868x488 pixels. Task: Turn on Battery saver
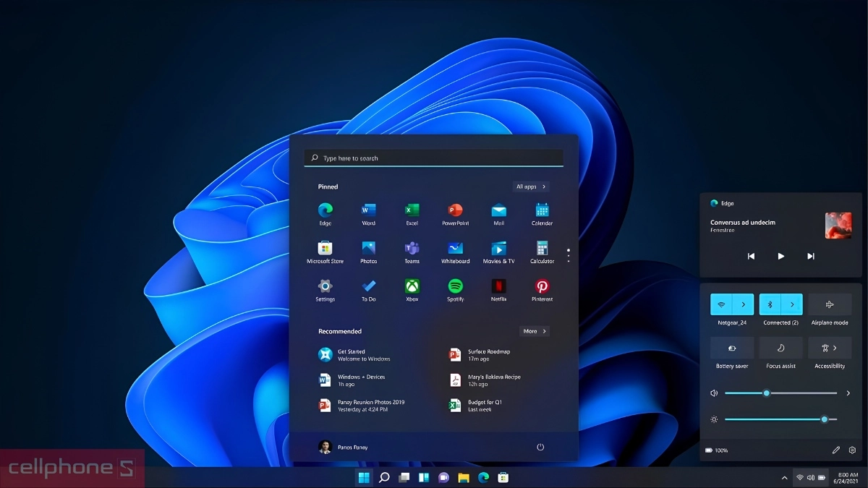[732, 348]
